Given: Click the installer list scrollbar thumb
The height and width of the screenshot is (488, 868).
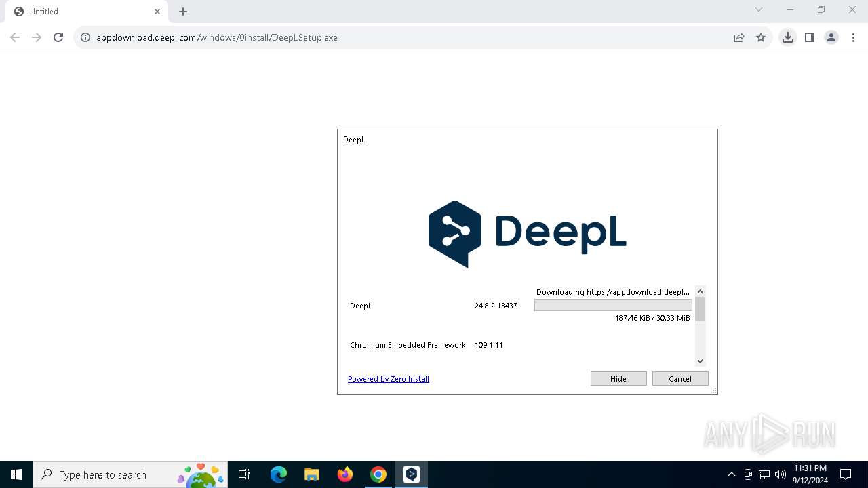Looking at the screenshot, I should 701,309.
